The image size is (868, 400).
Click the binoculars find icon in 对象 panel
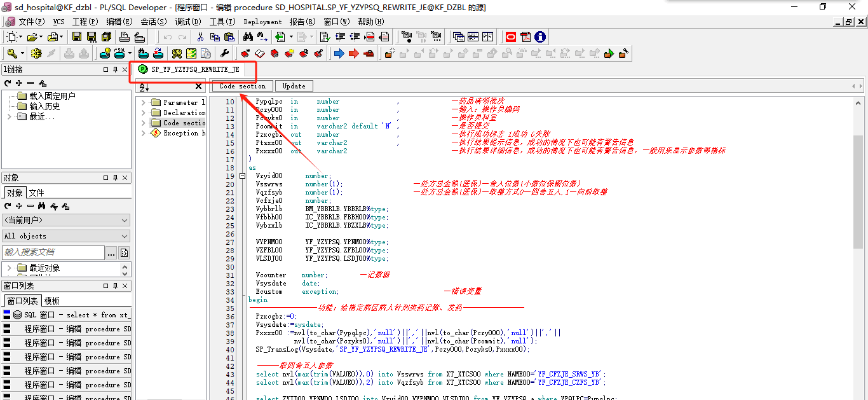[41, 206]
